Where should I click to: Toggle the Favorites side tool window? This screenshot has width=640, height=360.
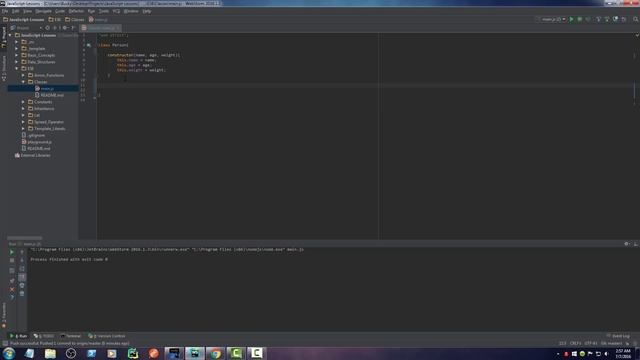point(4,315)
